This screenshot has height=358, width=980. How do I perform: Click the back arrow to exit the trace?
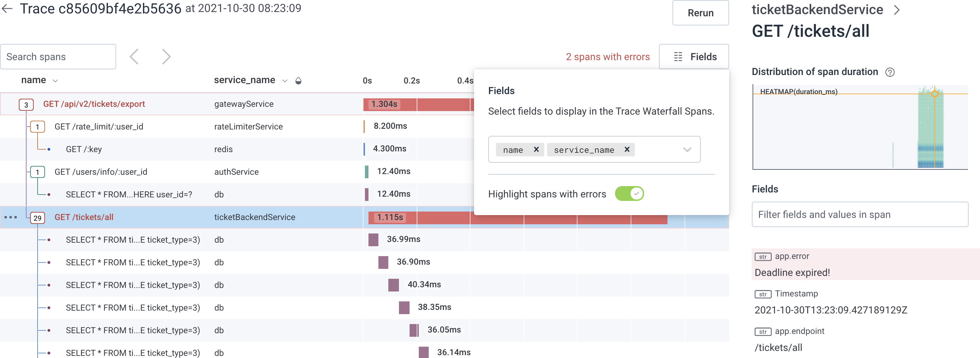7,8
